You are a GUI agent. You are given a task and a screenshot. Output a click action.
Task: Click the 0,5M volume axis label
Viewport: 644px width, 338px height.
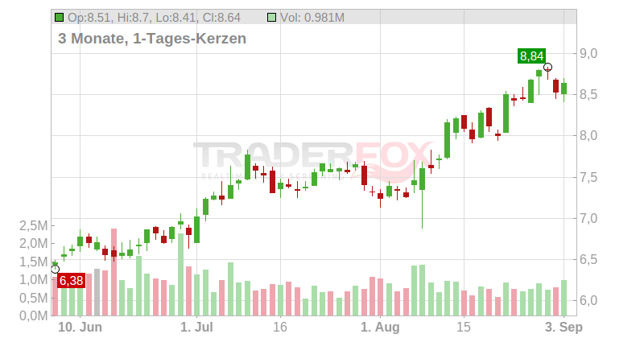pyautogui.click(x=34, y=298)
